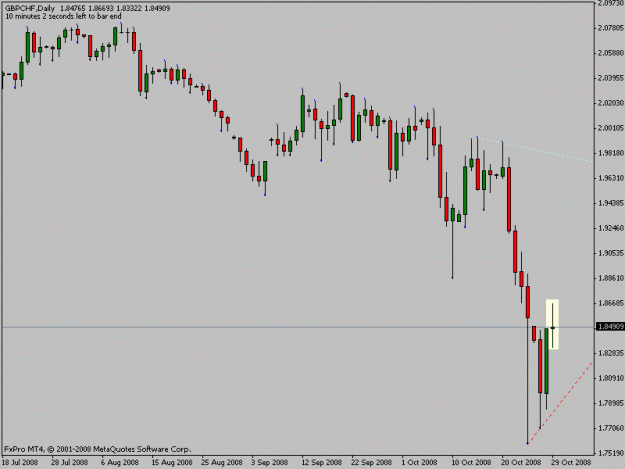Select the red dashed ascending trendline
Screen dimensions: 625x469
[x=560, y=403]
